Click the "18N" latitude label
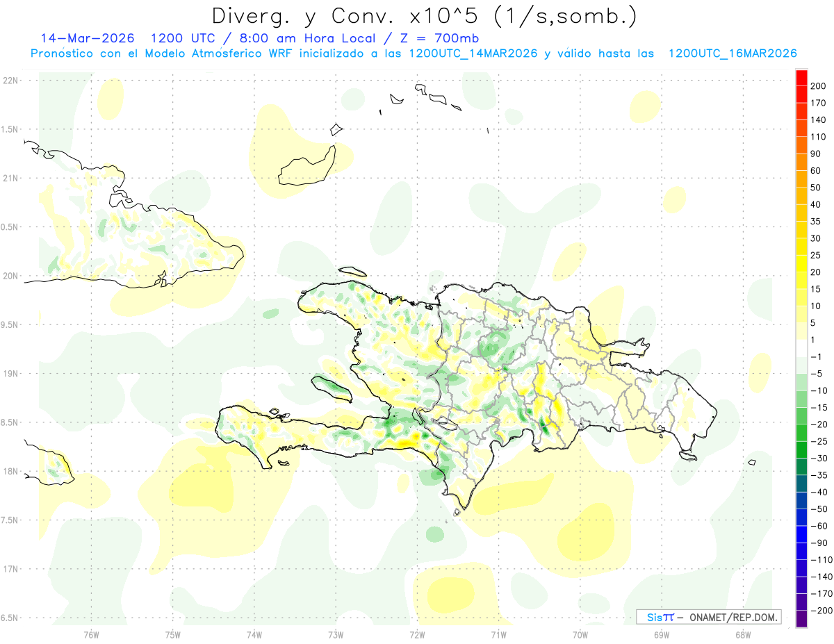 (10, 471)
